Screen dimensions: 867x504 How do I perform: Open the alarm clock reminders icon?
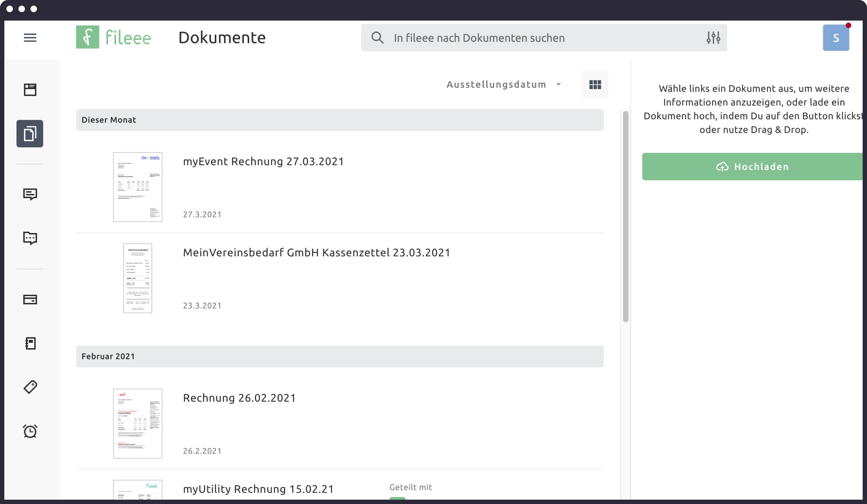point(30,431)
